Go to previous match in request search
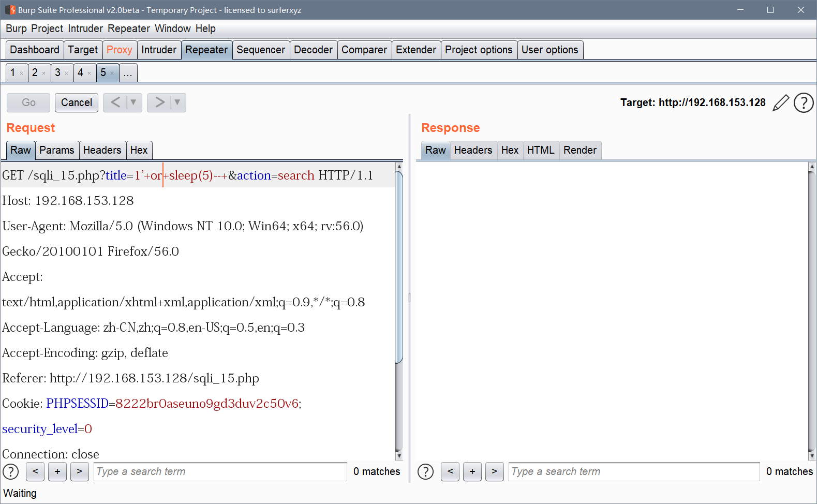 click(x=35, y=471)
